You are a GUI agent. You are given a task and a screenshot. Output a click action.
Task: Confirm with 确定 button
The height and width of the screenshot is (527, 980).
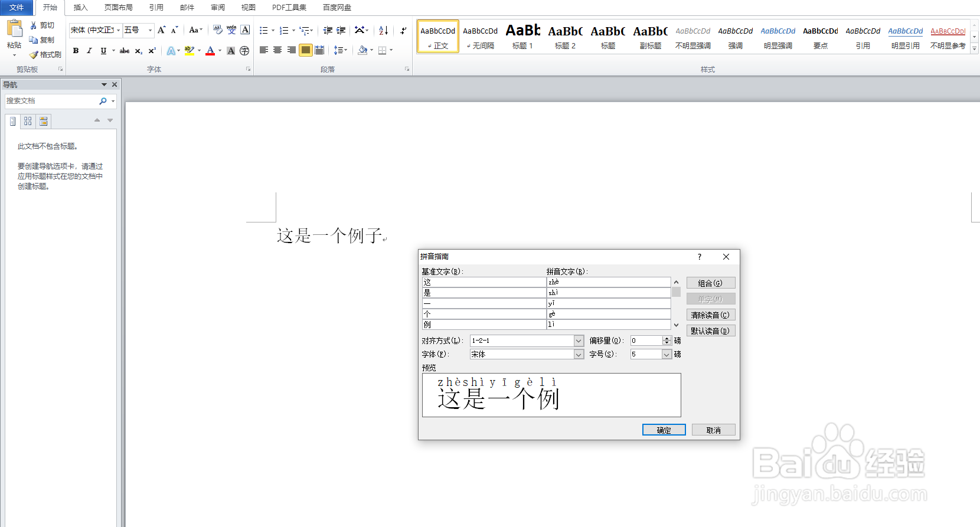click(664, 430)
